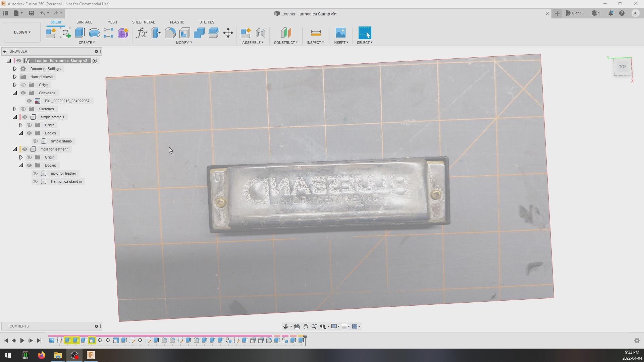Click the Insert image icon
The width and height of the screenshot is (644, 362).
(340, 33)
